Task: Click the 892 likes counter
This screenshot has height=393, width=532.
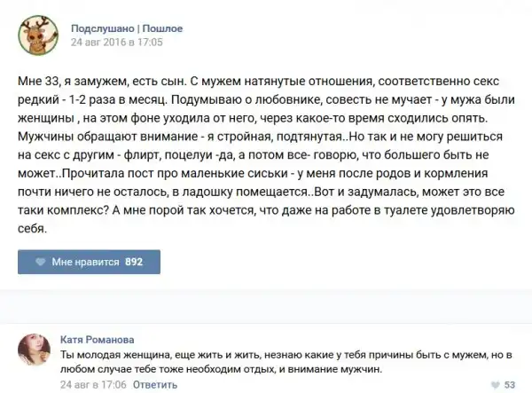Action: (x=134, y=263)
